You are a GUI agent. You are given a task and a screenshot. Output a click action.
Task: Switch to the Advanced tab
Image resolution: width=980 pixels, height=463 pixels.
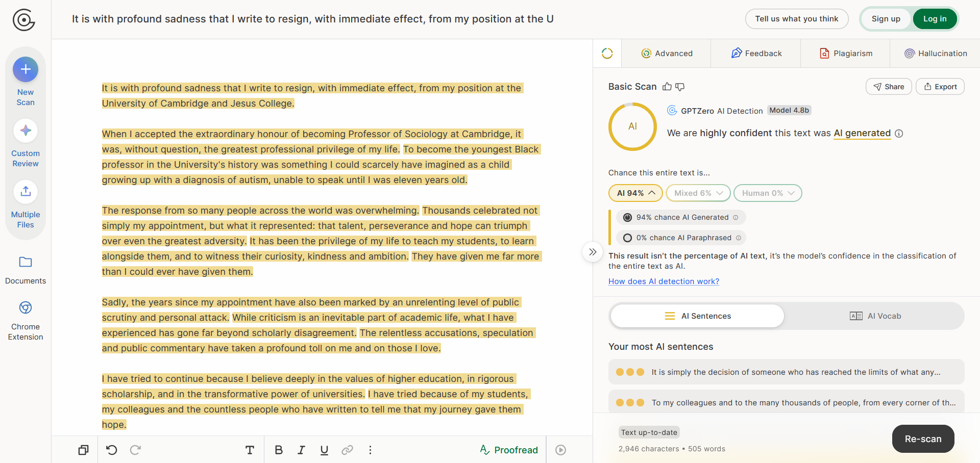(667, 54)
